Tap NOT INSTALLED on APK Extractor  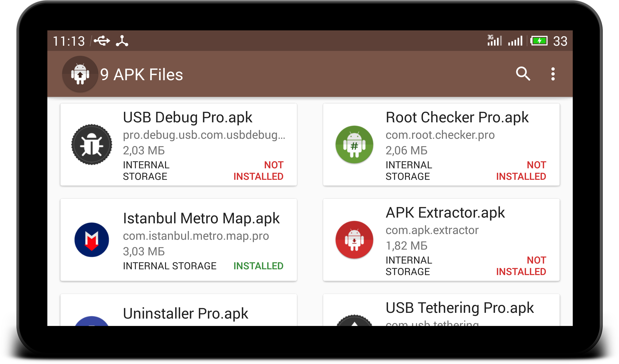pyautogui.click(x=521, y=266)
